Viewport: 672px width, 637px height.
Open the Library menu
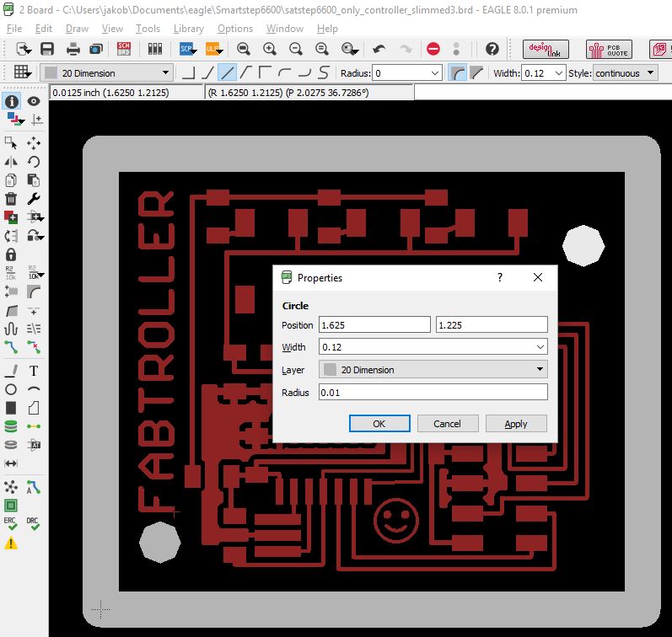pyautogui.click(x=188, y=29)
